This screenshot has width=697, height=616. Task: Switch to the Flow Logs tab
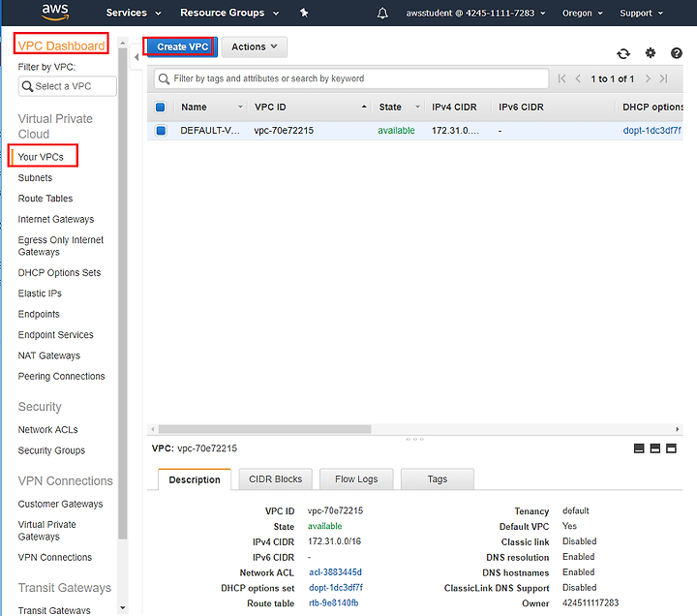click(x=356, y=479)
